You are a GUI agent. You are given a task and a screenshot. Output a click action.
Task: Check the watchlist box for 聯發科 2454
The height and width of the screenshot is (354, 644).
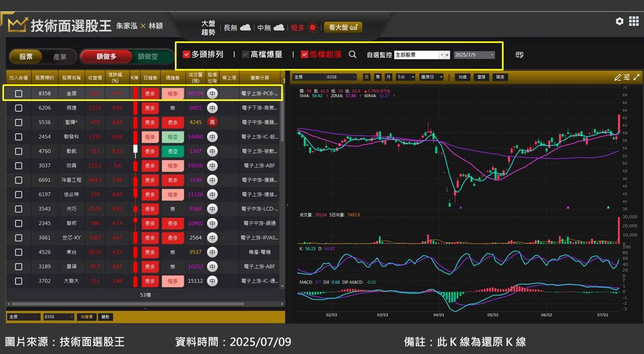point(19,137)
